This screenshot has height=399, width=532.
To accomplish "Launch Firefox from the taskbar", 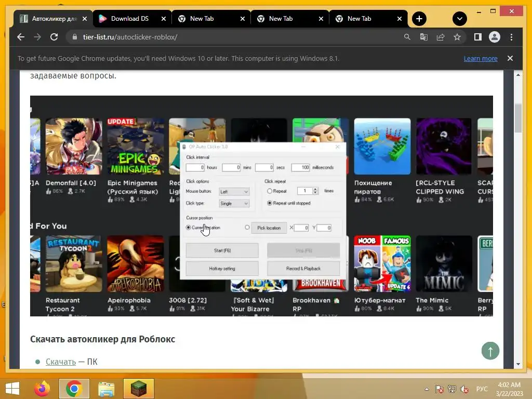I will pos(42,389).
